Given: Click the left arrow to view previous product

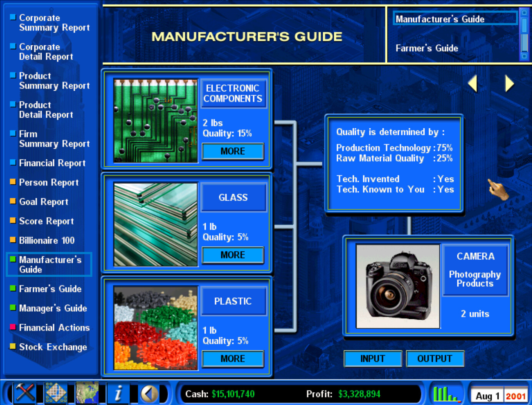Looking at the screenshot, I should (473, 84).
